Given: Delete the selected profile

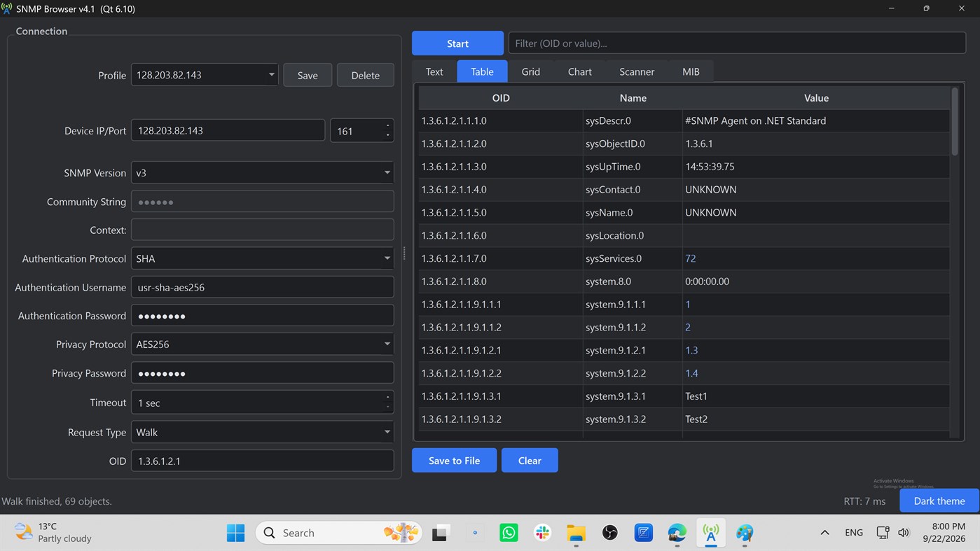Looking at the screenshot, I should 366,75.
